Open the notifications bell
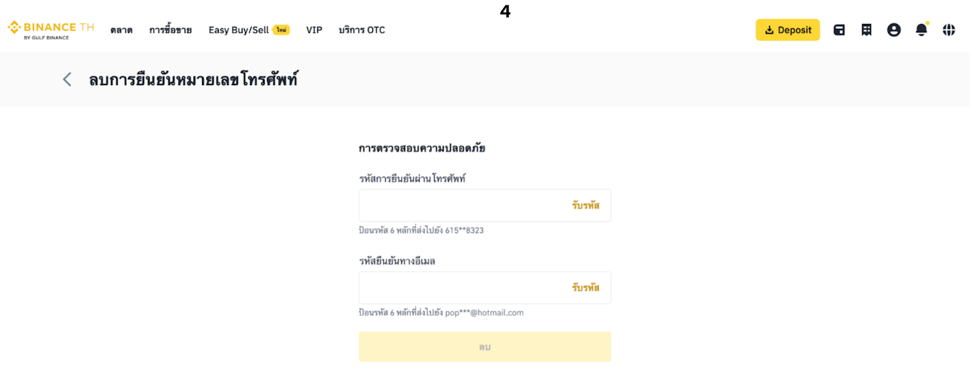The height and width of the screenshot is (374, 980). pos(921,30)
